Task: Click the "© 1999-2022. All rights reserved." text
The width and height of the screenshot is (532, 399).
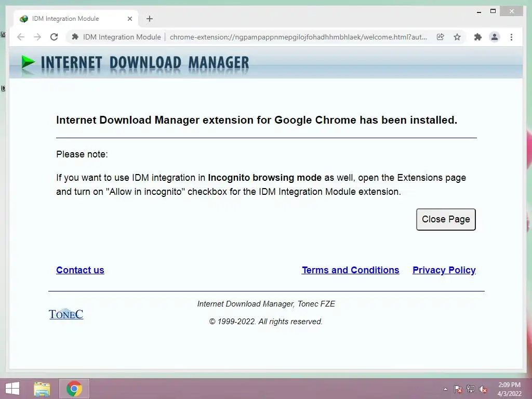Action: [x=265, y=322]
